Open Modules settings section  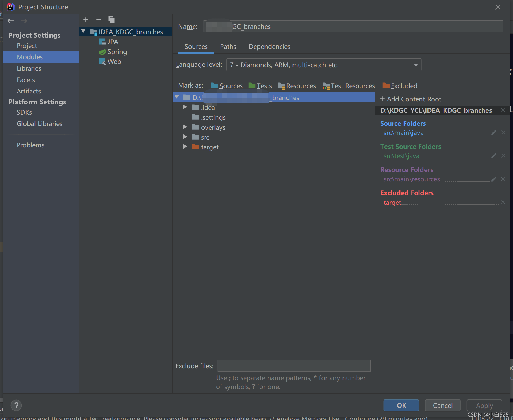[x=41, y=57]
